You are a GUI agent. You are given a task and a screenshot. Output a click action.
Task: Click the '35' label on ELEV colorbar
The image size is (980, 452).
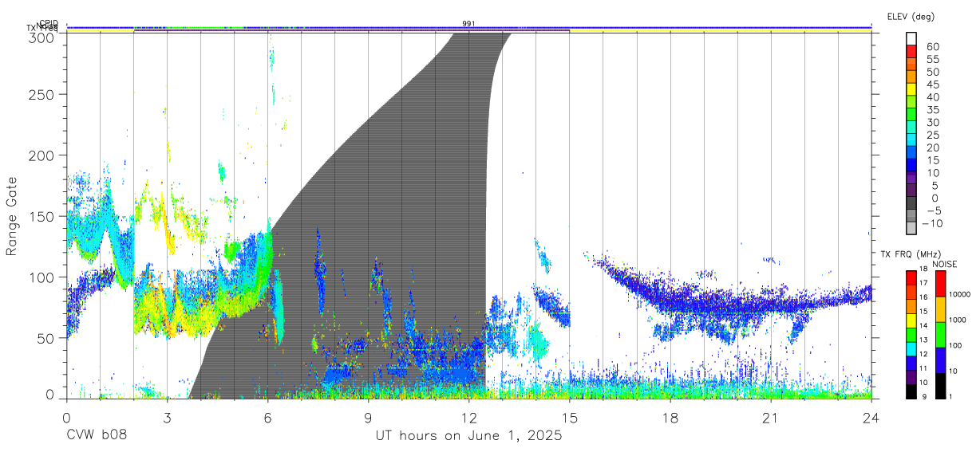click(932, 109)
